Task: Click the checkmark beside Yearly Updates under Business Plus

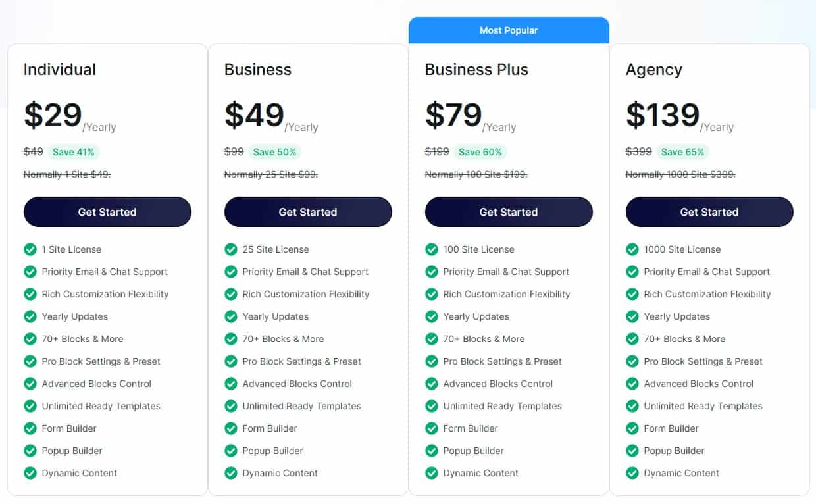Action: click(432, 316)
